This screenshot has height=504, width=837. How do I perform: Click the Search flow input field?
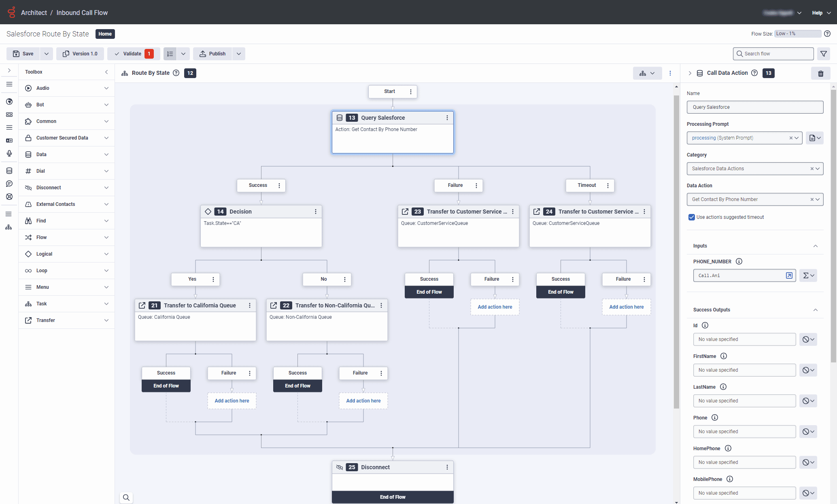(772, 53)
